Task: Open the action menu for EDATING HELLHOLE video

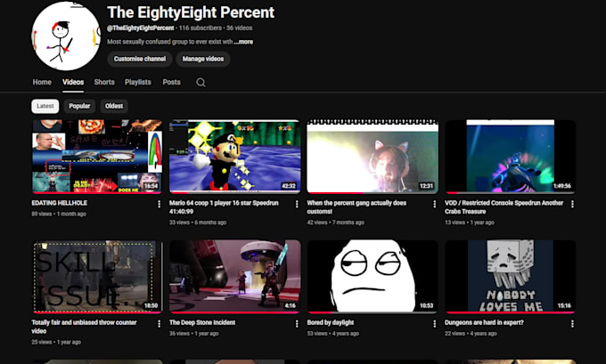Action: 159,204
